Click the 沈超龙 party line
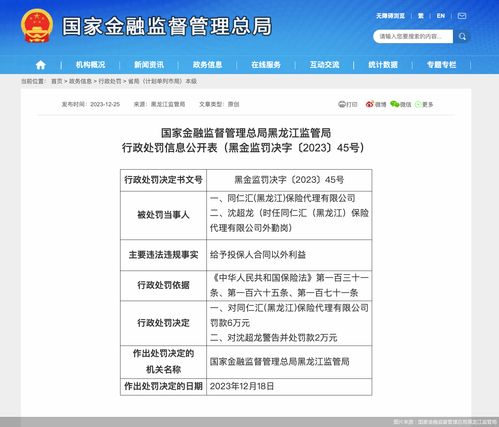The width and height of the screenshot is (499, 427). coord(289,220)
